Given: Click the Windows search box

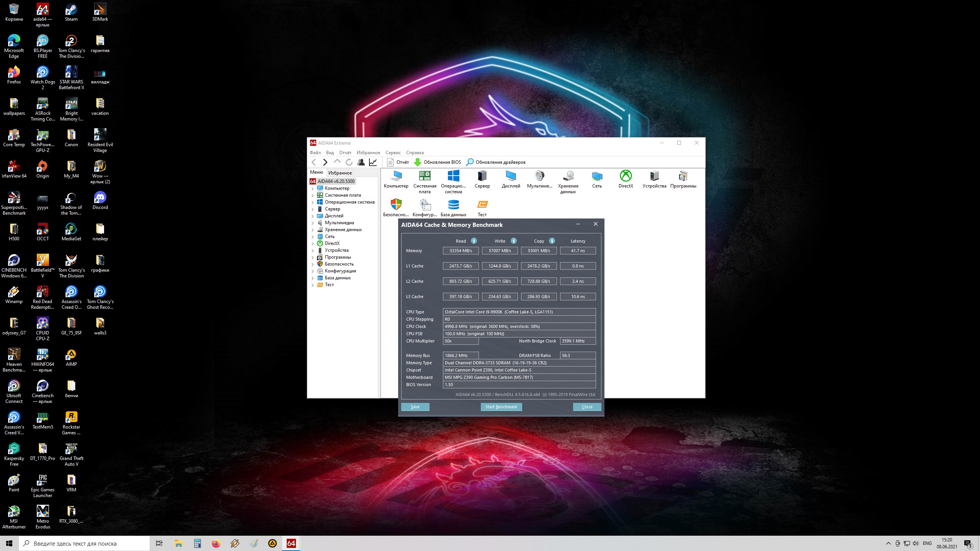Looking at the screenshot, I should tap(84, 543).
